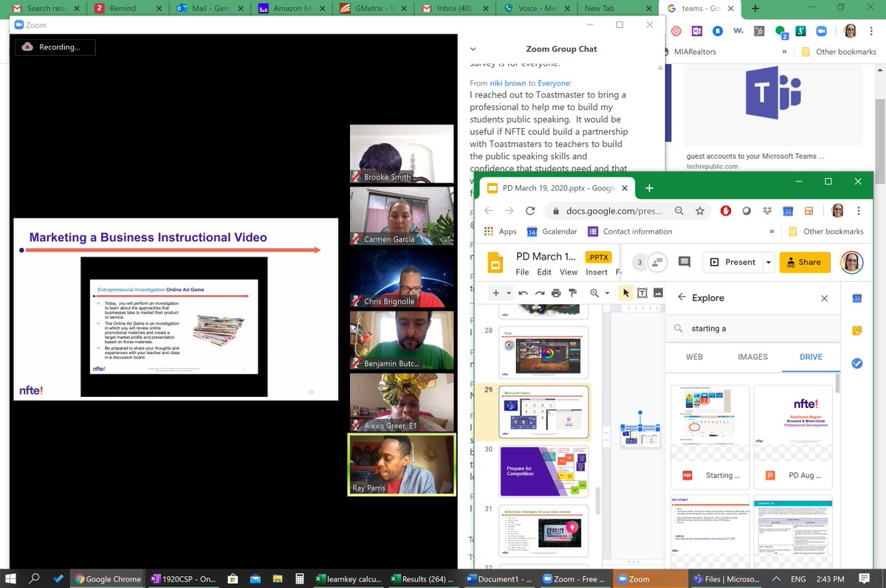Select slide 28 thumbnail in filmstrip

click(543, 353)
